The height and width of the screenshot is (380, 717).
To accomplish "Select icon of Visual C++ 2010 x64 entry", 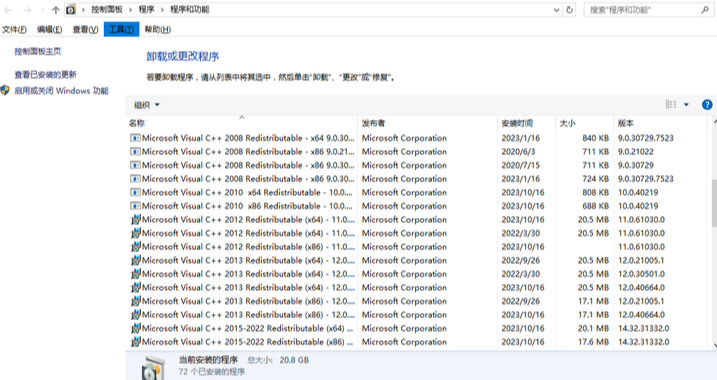I will tap(135, 192).
